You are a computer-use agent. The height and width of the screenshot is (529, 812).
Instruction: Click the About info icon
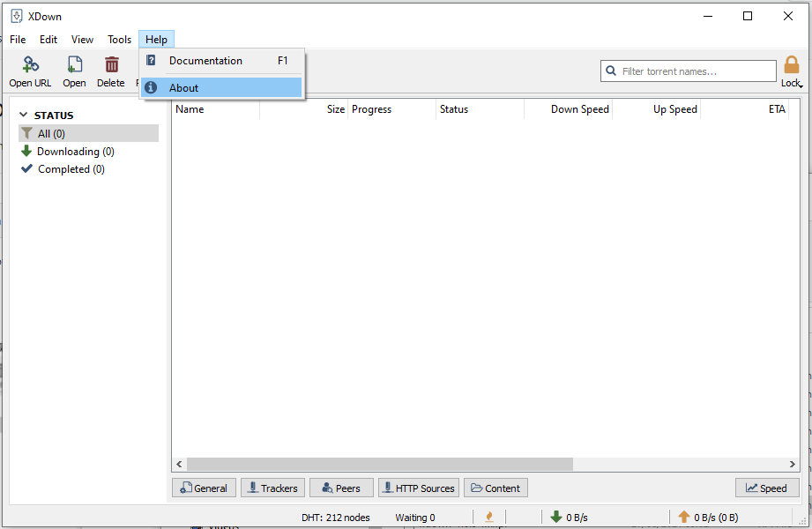pos(151,87)
